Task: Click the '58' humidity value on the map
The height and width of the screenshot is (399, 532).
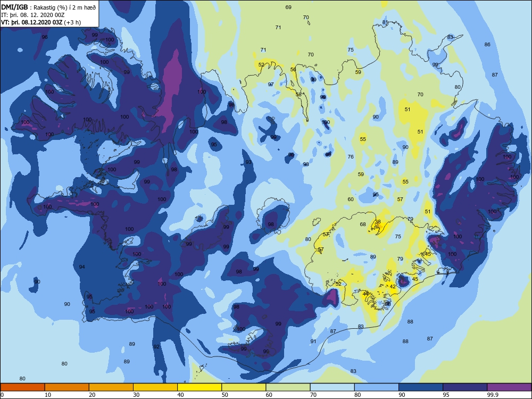Action: click(298, 95)
